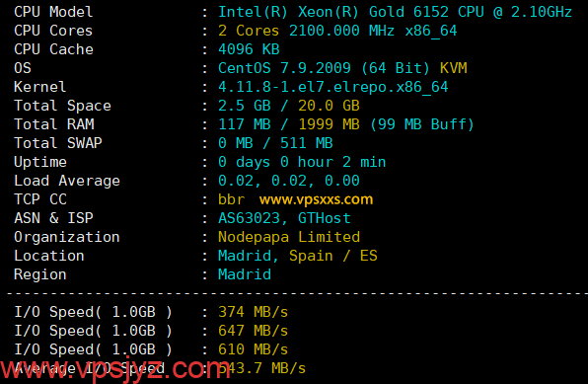The image size is (588, 384).
Task: Click the CentOS 7.9.2009 OS text
Action: tap(284, 68)
